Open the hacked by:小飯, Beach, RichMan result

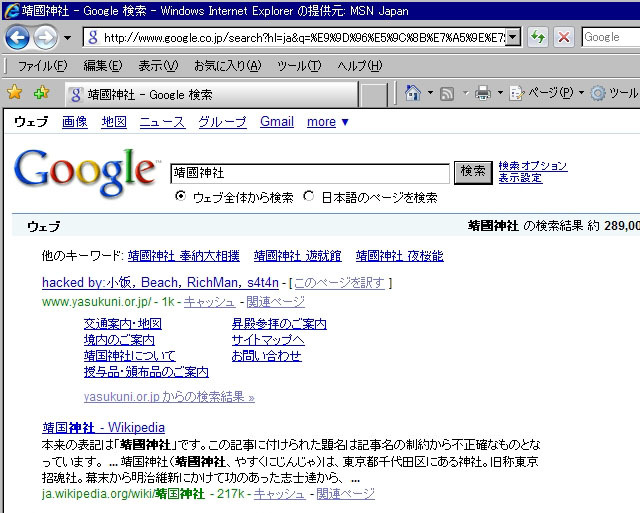pos(160,282)
